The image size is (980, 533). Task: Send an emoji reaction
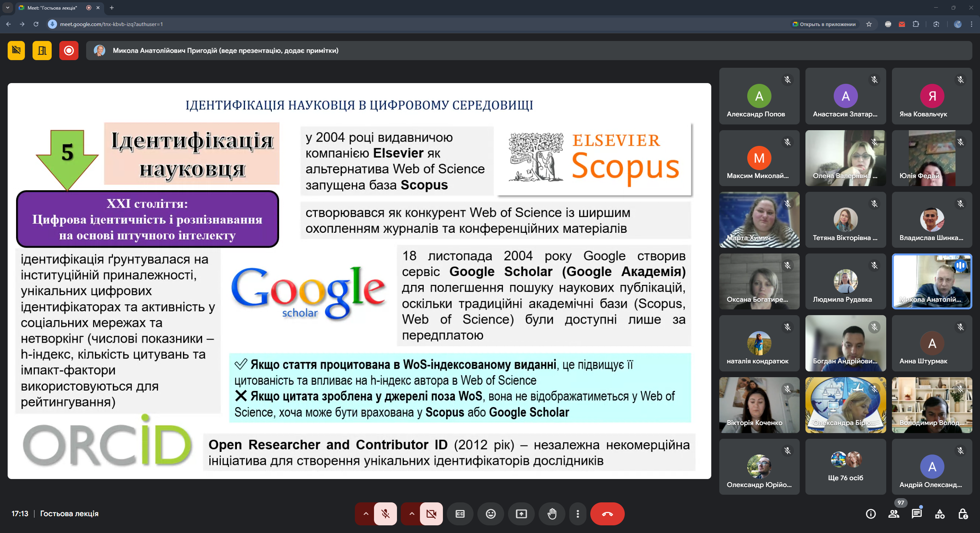pyautogui.click(x=491, y=514)
